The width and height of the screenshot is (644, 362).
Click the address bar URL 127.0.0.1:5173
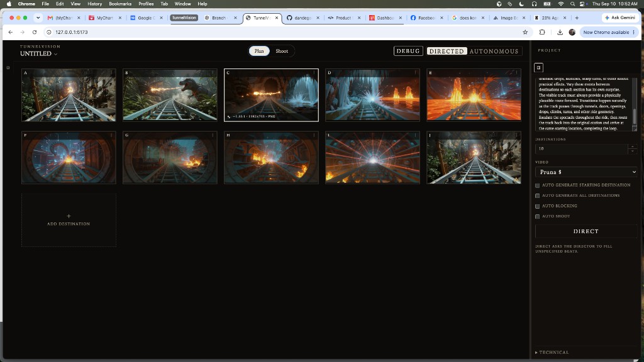pos(72,32)
